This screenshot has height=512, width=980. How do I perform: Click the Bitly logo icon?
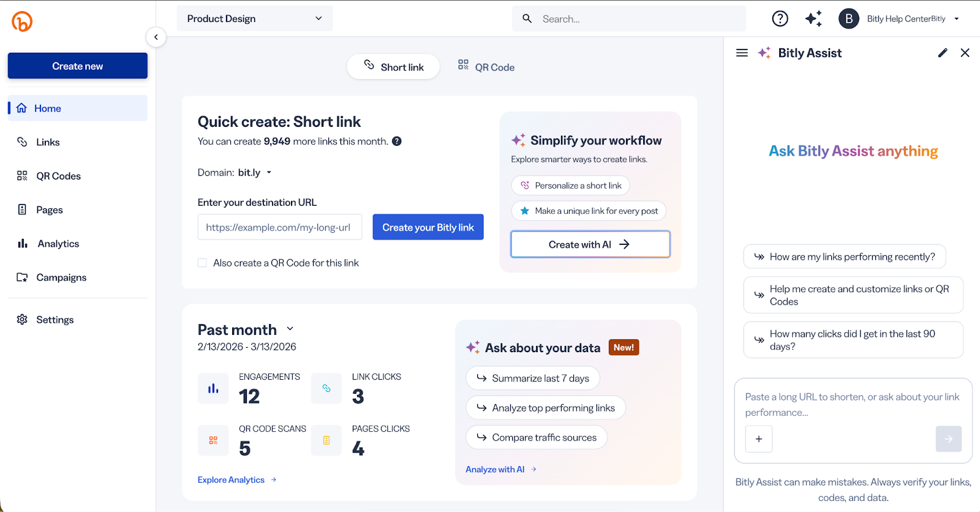(22, 21)
